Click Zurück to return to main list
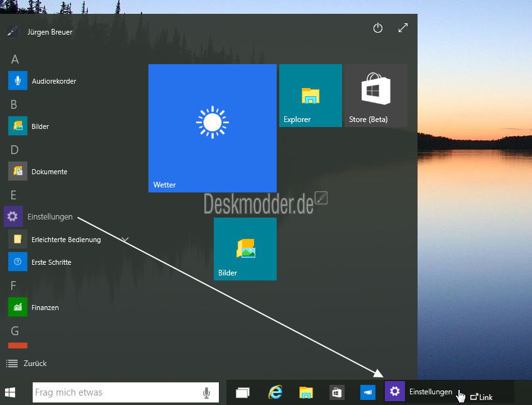The height and width of the screenshot is (405, 532). tap(26, 363)
